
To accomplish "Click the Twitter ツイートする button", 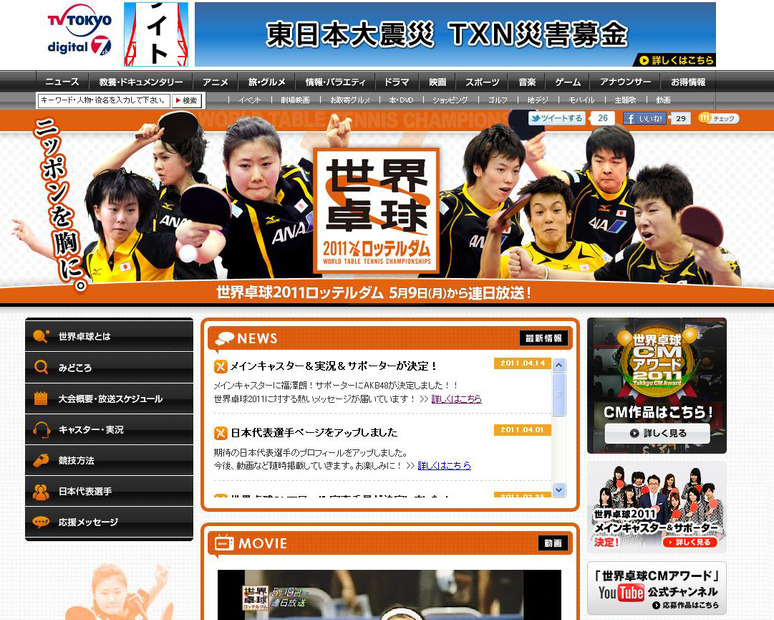I will [x=557, y=118].
